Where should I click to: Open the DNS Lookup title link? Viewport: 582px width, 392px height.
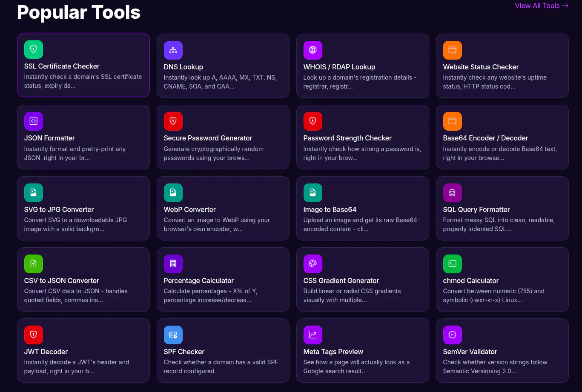pyautogui.click(x=183, y=67)
